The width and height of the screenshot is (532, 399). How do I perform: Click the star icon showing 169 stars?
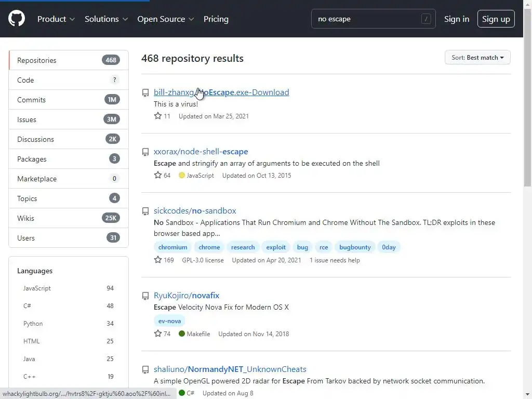[x=158, y=260]
